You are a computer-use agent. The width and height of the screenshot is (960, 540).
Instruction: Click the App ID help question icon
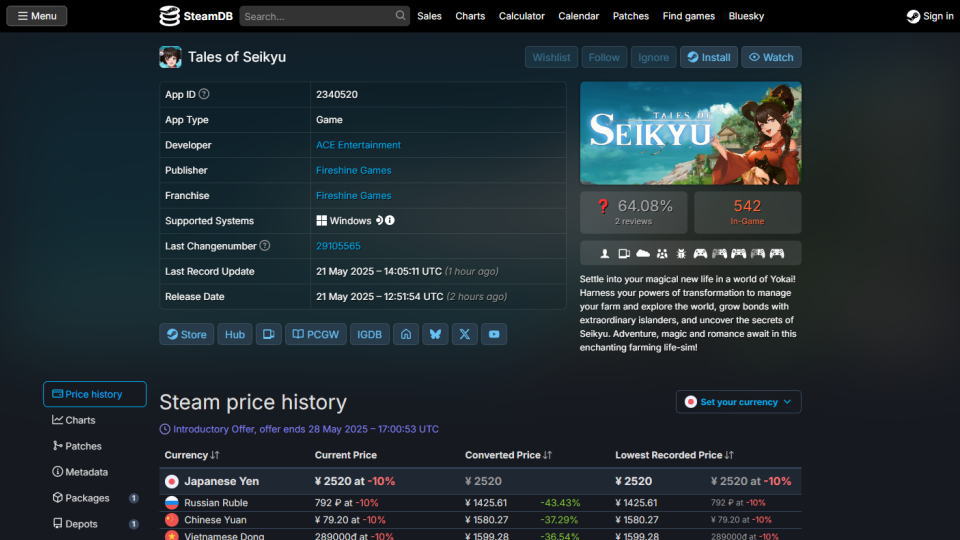[204, 94]
